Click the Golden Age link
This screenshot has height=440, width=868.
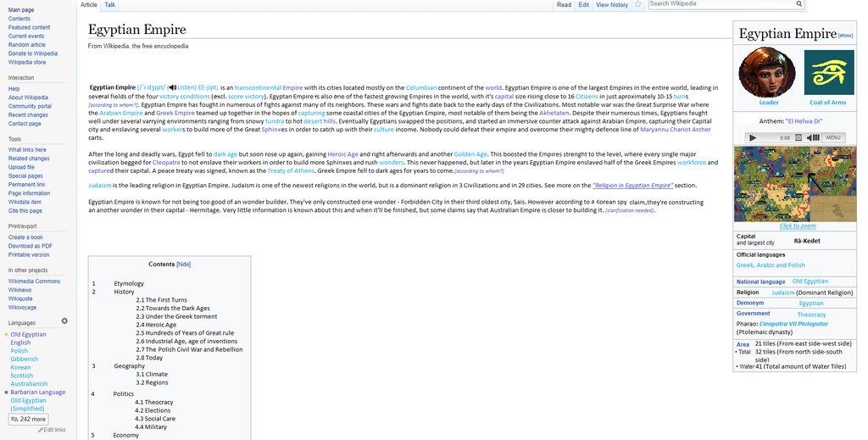470,154
